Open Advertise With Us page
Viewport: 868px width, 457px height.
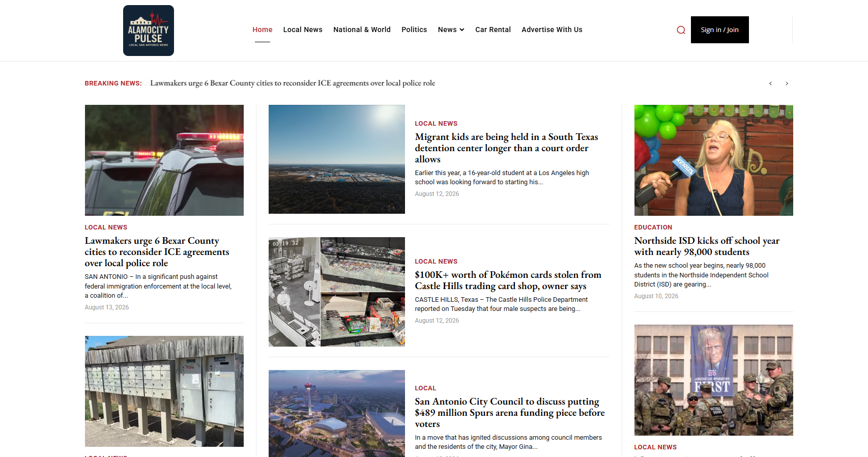(552, 30)
